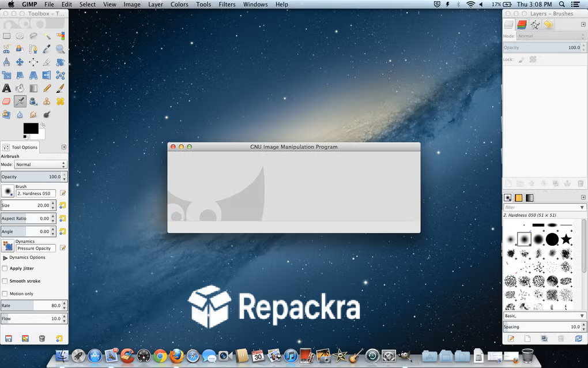Image resolution: width=588 pixels, height=368 pixels.
Task: Select the Perspective tool
Action: pyautogui.click(x=33, y=76)
